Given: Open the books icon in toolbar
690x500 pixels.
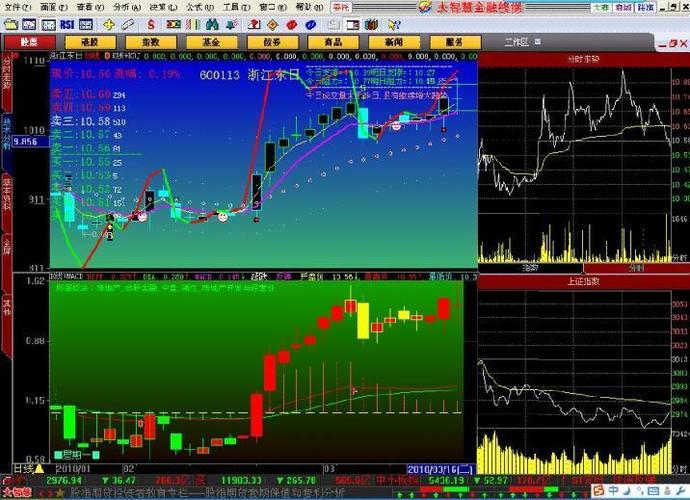Looking at the screenshot, I should click(x=371, y=25).
